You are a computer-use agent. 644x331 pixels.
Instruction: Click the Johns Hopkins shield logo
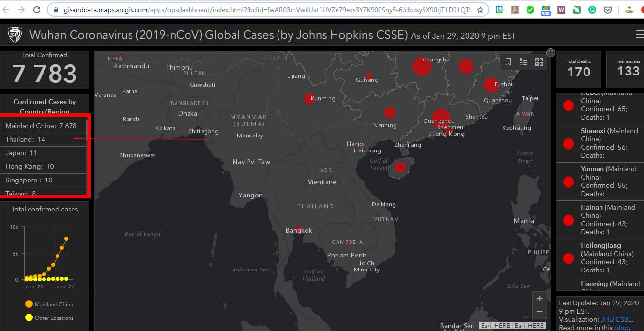pyautogui.click(x=15, y=35)
